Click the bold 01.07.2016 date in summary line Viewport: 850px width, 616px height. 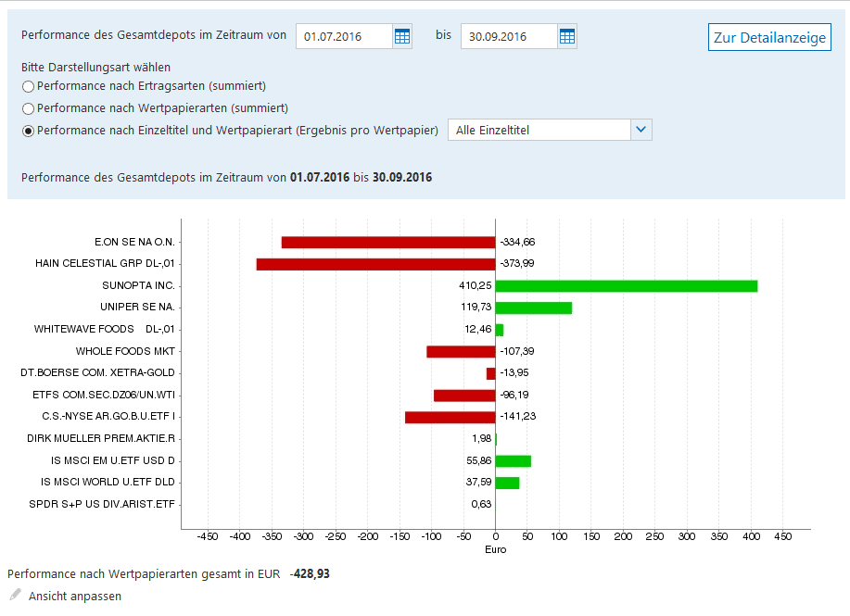tap(320, 178)
